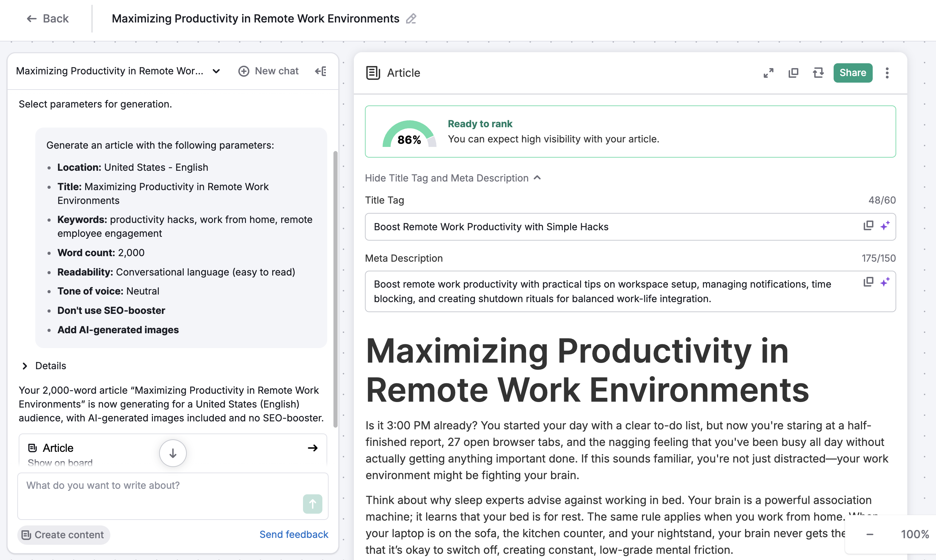The width and height of the screenshot is (936, 560).
Task: Click the green Share button
Action: click(x=853, y=73)
